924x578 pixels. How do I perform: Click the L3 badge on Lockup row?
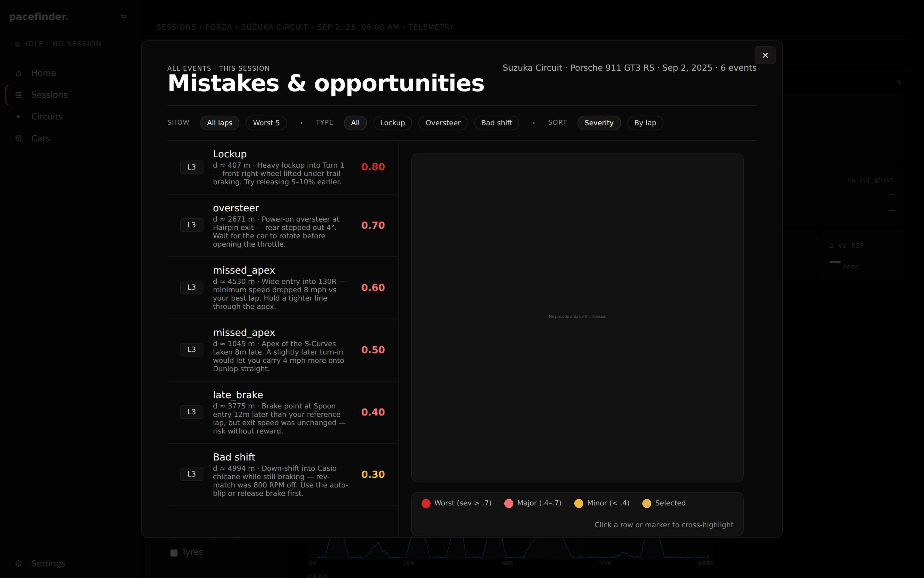click(192, 167)
